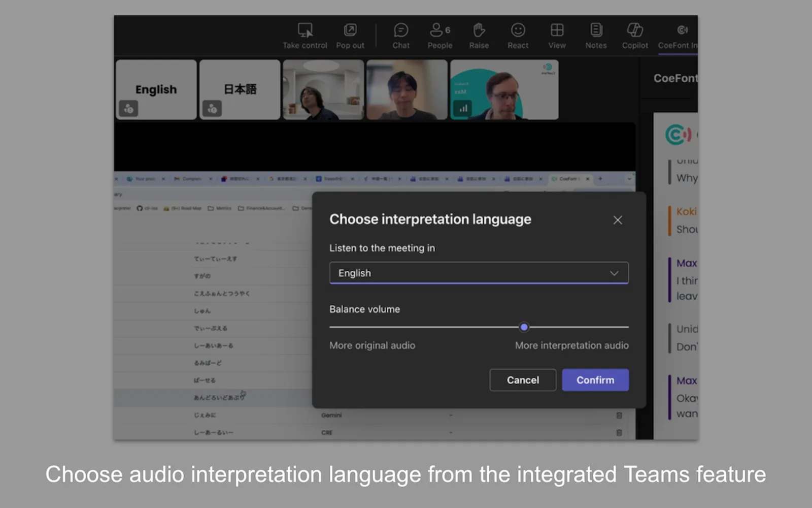This screenshot has height=508, width=812.
Task: Select the presenter video with glasses
Action: [504, 89]
